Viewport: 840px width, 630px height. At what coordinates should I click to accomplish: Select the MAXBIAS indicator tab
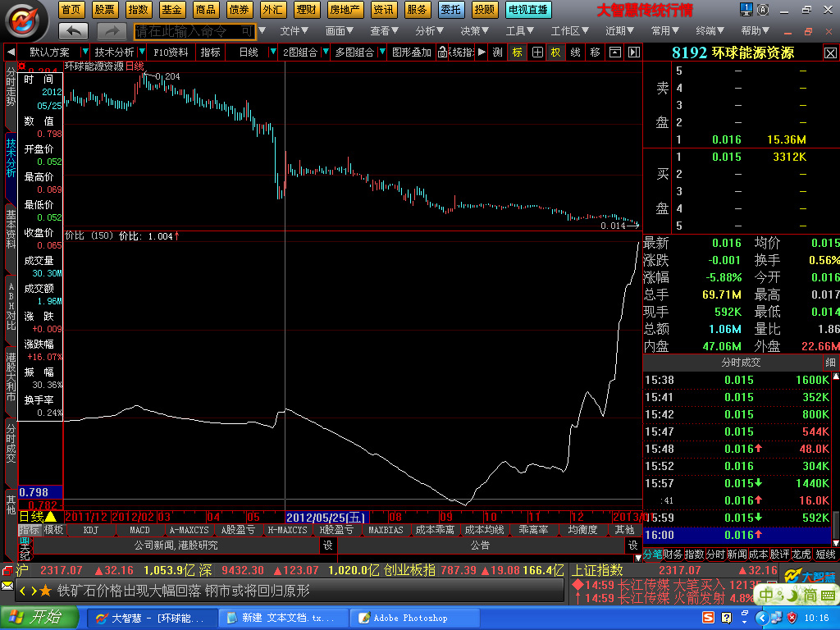386,530
